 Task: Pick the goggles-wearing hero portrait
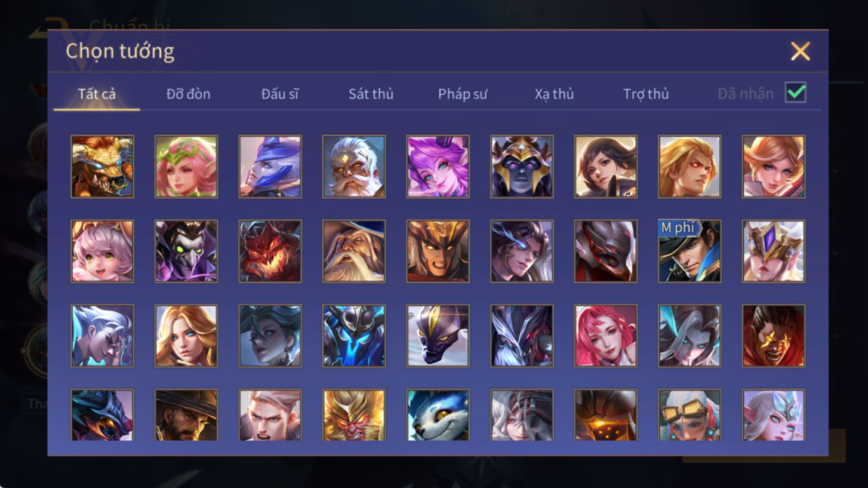690,415
